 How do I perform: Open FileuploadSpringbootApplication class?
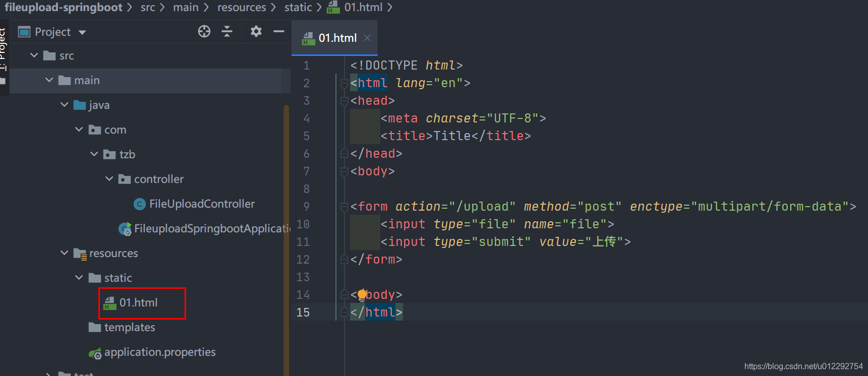tap(212, 228)
